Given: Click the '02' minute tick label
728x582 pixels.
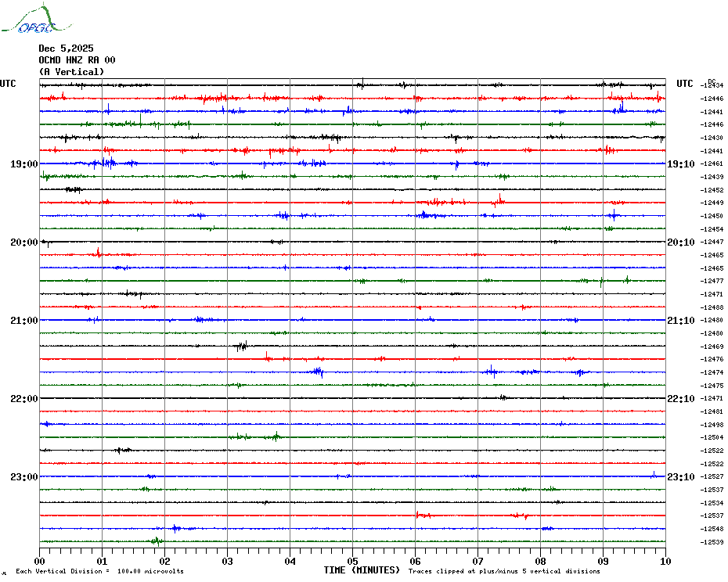Looking at the screenshot, I should [x=165, y=561].
